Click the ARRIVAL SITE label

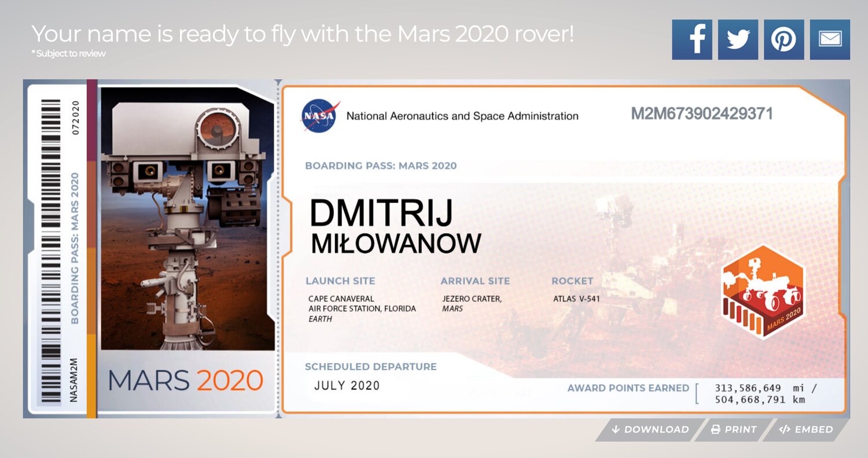click(x=476, y=281)
